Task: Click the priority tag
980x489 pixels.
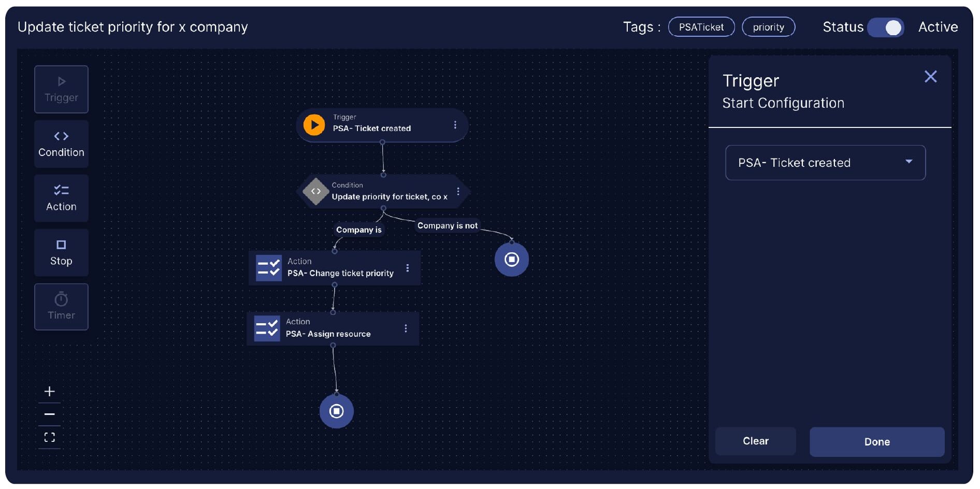Action: [769, 27]
